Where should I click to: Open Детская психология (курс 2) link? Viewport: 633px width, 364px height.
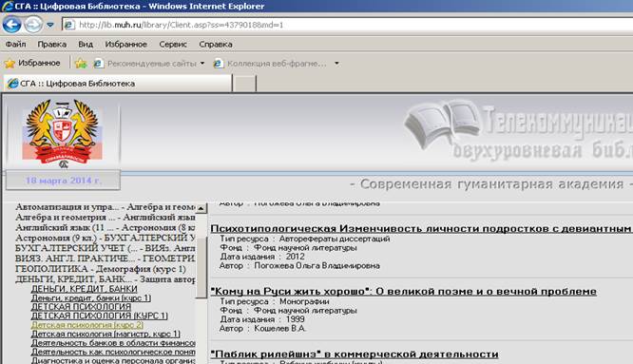[87, 324]
